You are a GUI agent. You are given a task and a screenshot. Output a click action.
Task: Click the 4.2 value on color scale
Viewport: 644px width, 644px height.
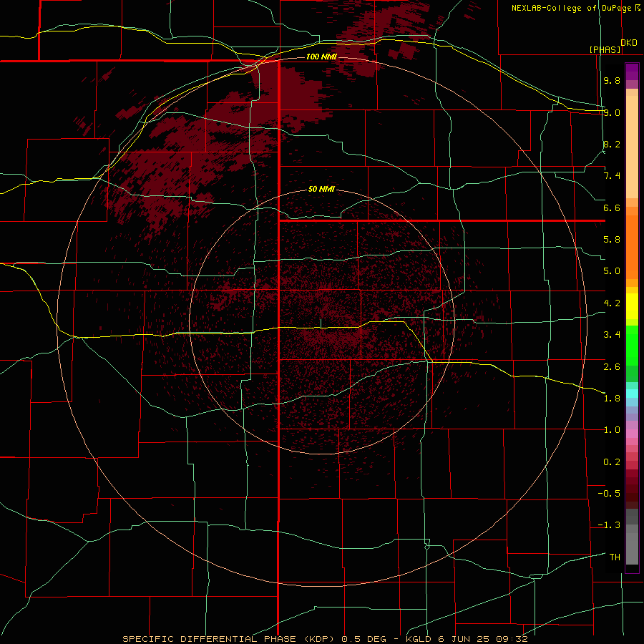point(612,303)
